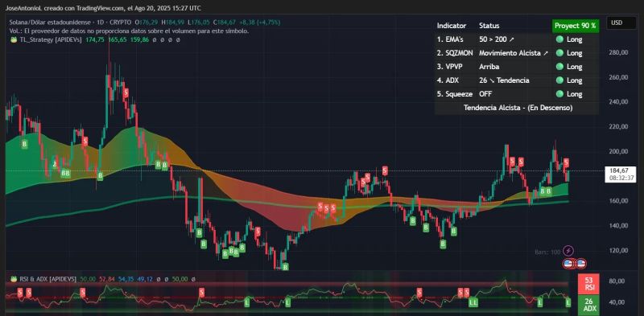Click the TL_Strategy frog icon

tap(13, 40)
